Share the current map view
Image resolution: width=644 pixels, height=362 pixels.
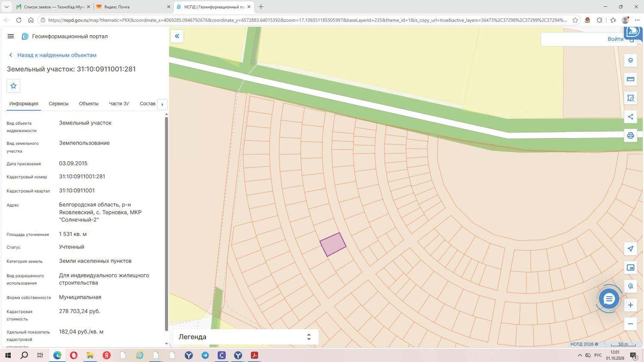click(630, 117)
